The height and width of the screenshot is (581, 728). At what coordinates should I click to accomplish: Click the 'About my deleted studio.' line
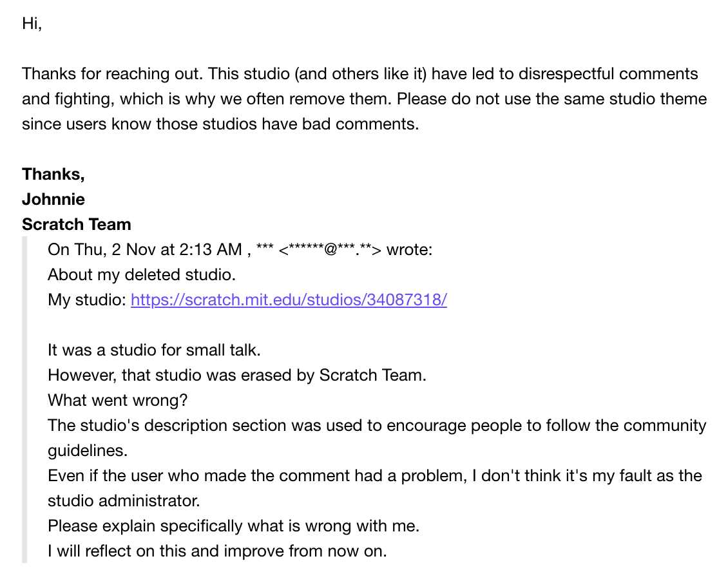coord(142,275)
